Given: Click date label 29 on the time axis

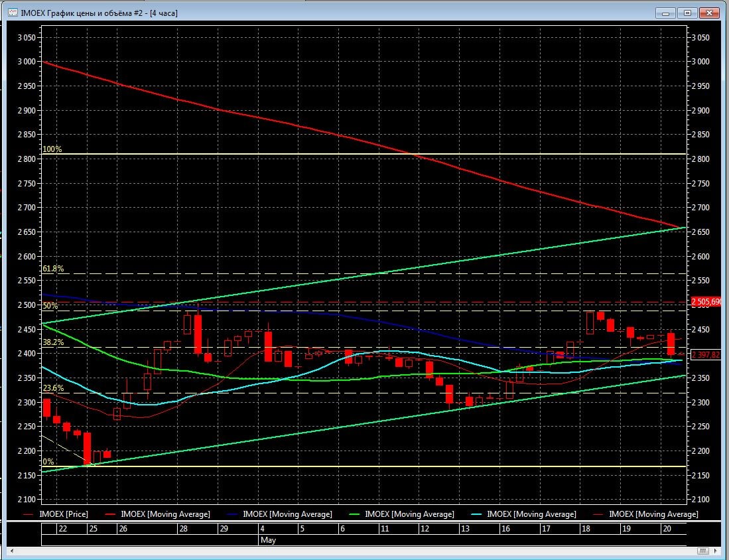Looking at the screenshot, I should [x=224, y=529].
